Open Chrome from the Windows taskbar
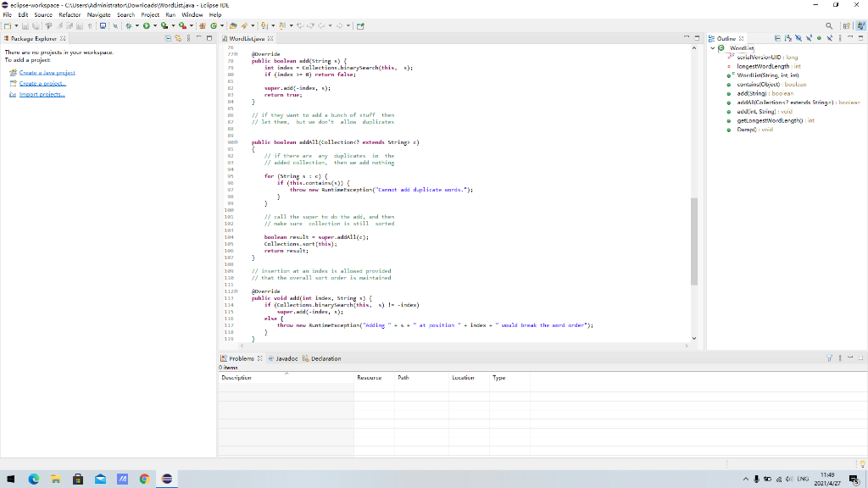Viewport: 868px width, 488px height. click(144, 479)
